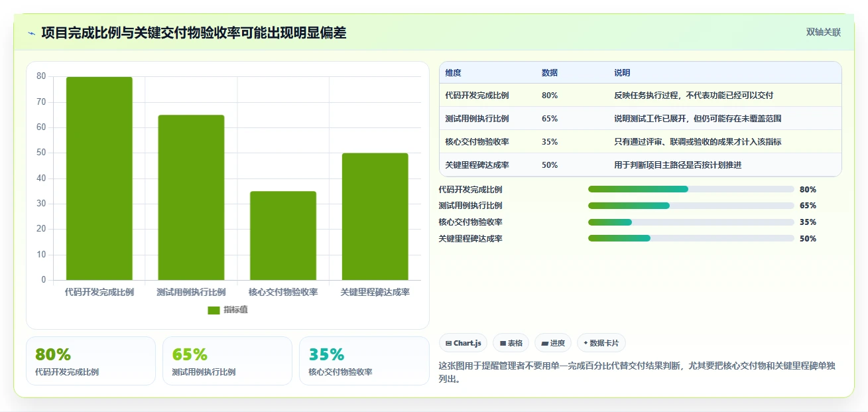This screenshot has height=412, width=868.
Task: Click the 双轴关联 label in the header
Action: pyautogui.click(x=824, y=33)
